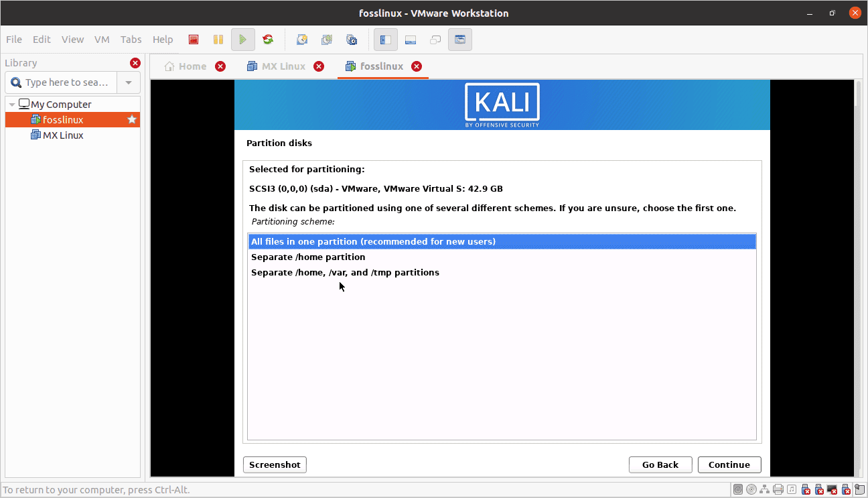Open the snapshot manager icon
Image resolution: width=868 pixels, height=498 pixels.
352,40
